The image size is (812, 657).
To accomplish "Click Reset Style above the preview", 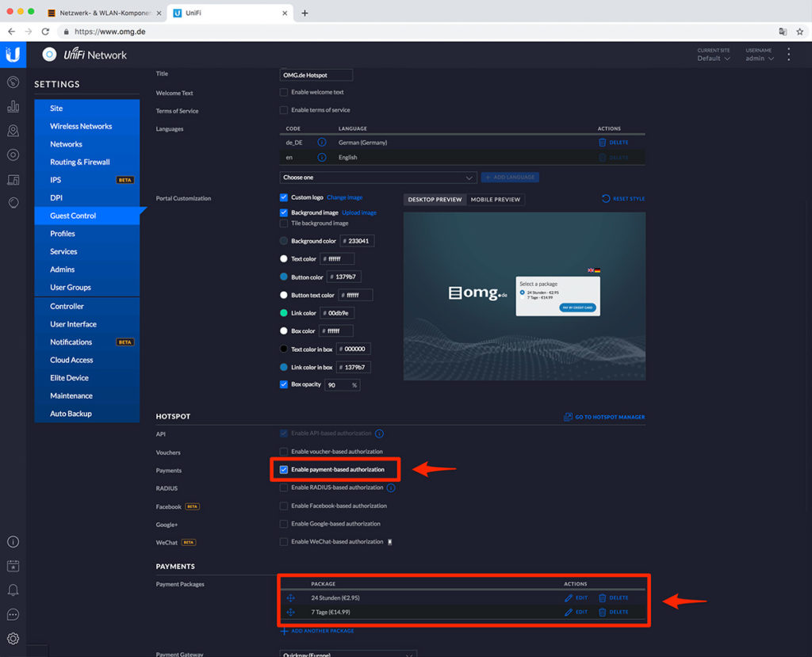I will pyautogui.click(x=623, y=199).
